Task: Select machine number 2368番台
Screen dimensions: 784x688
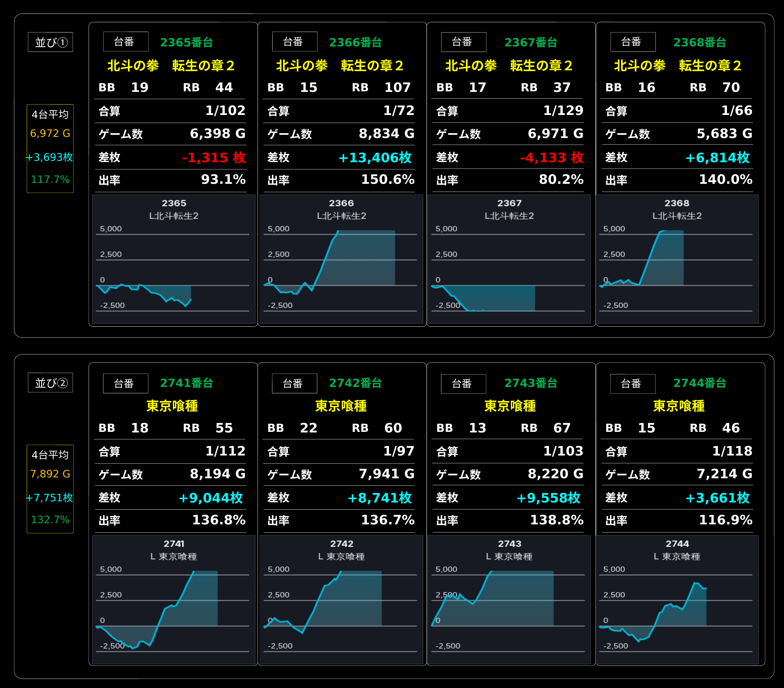Action: coord(700,42)
